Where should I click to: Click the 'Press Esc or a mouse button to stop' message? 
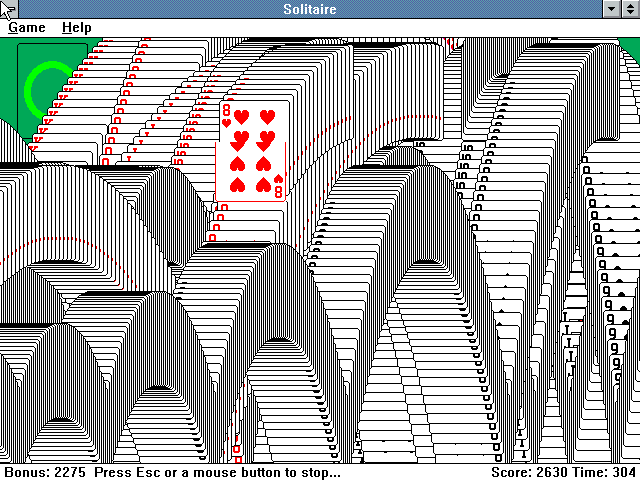point(217,472)
